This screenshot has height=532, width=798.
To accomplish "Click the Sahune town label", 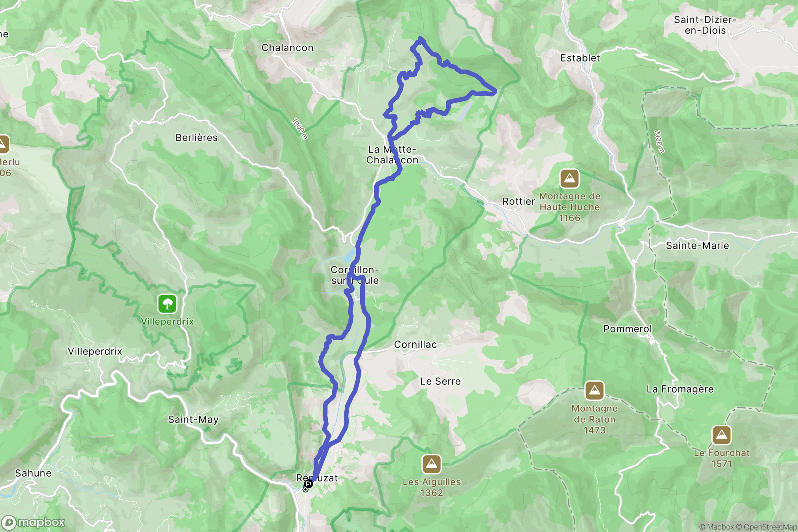I will coord(33,473).
